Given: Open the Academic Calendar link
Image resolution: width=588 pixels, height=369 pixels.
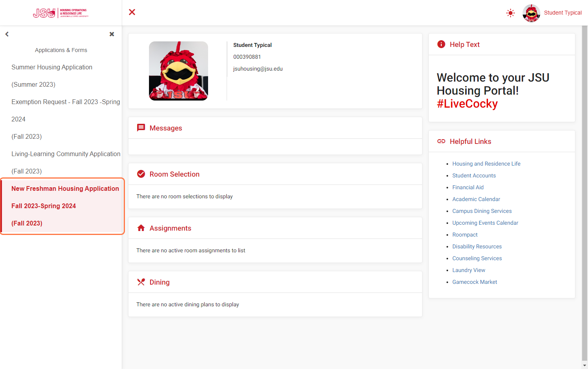Looking at the screenshot, I should coord(476,199).
